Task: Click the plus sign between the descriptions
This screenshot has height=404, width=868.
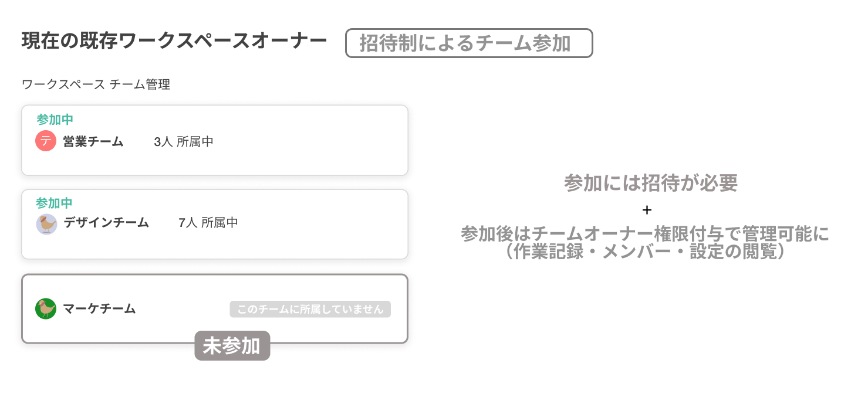Action: click(x=647, y=210)
